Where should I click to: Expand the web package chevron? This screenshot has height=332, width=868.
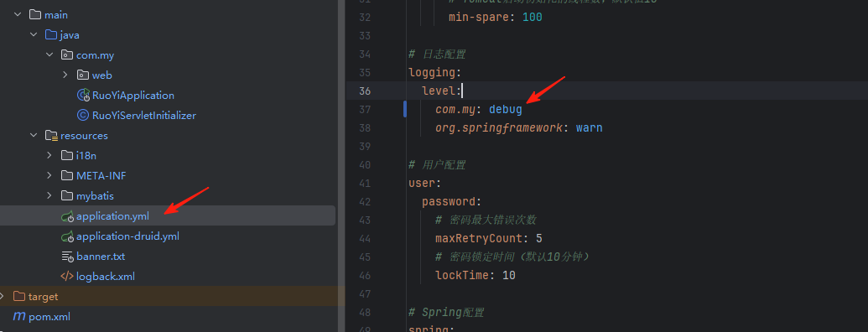click(x=65, y=75)
